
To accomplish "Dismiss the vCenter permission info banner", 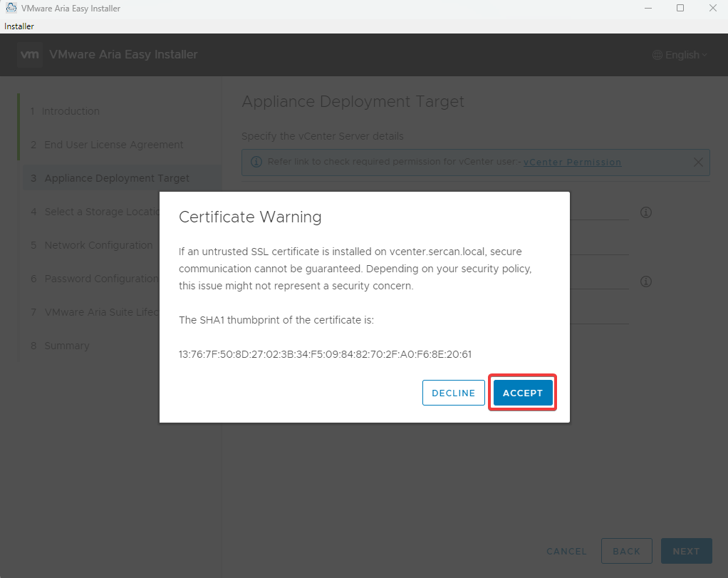I will [x=698, y=162].
